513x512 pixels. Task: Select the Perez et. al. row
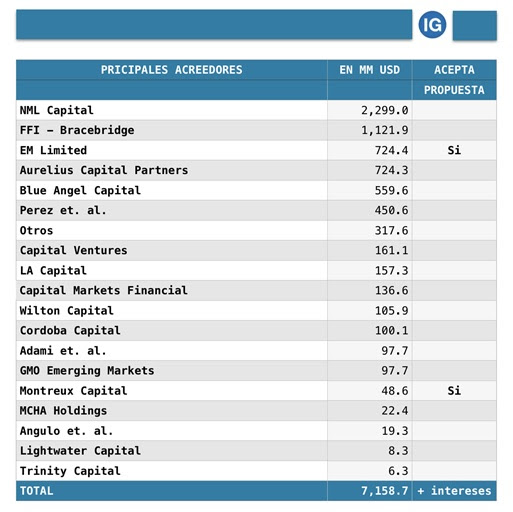(256, 210)
